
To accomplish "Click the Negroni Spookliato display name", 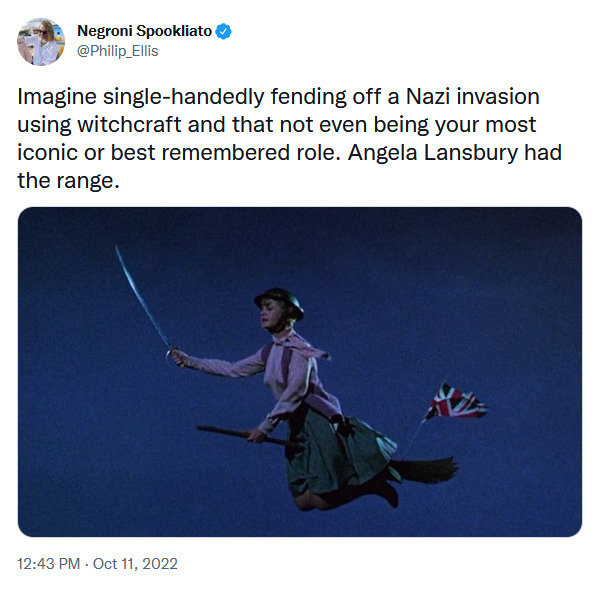I will (x=144, y=31).
